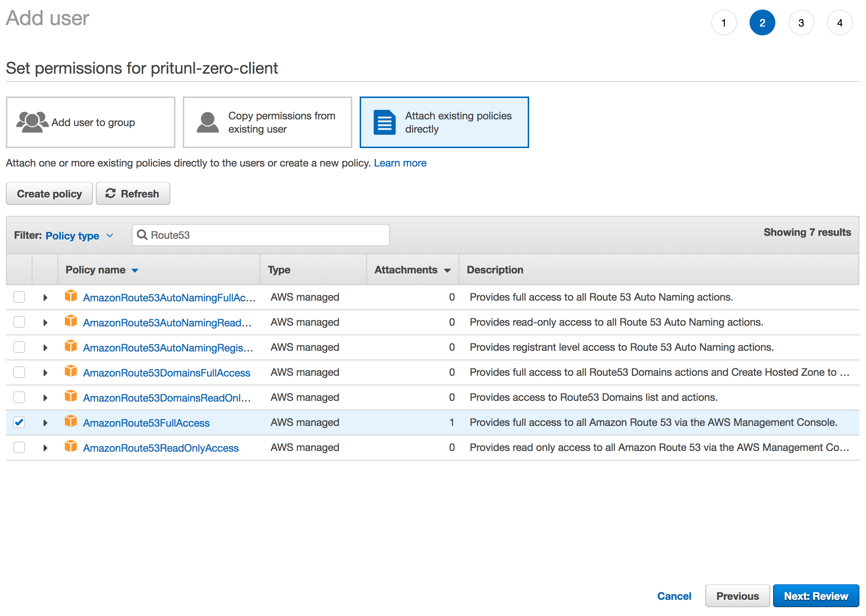866x616 pixels.
Task: Click 'Provides access to Route53 Domains list and actions.'
Action: [x=594, y=397]
